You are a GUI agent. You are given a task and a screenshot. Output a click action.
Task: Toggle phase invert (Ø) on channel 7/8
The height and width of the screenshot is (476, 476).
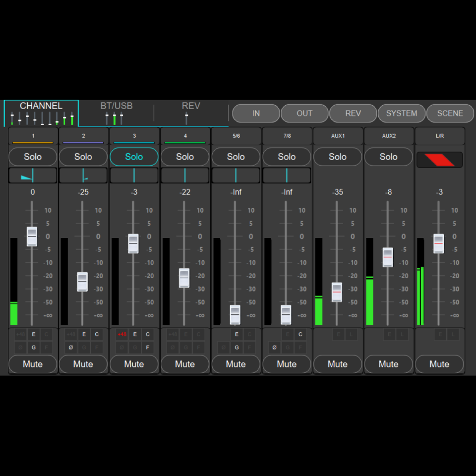[274, 347]
